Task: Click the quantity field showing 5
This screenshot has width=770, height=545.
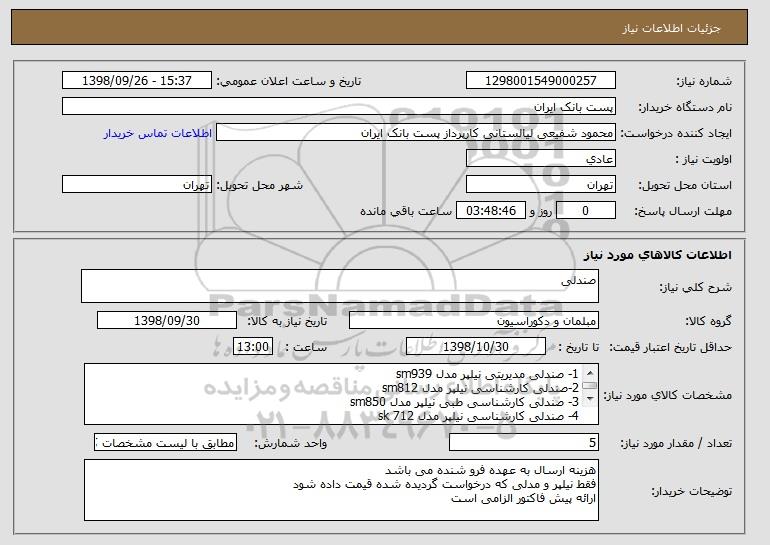Action: (x=524, y=442)
